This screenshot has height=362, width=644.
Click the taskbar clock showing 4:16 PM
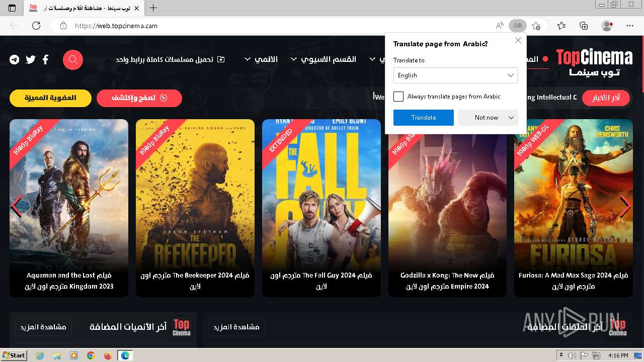[x=618, y=355]
